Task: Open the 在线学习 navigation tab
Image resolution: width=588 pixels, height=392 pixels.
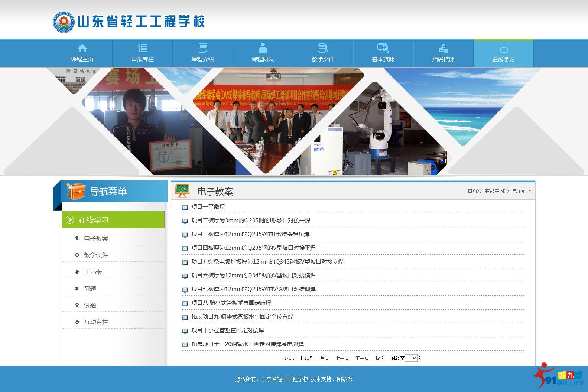Action: [503, 54]
